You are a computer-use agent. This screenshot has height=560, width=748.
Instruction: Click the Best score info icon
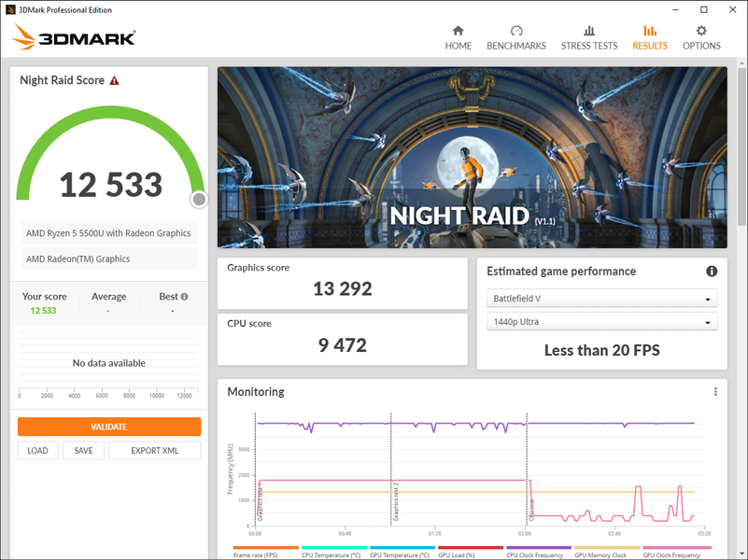click(x=185, y=297)
